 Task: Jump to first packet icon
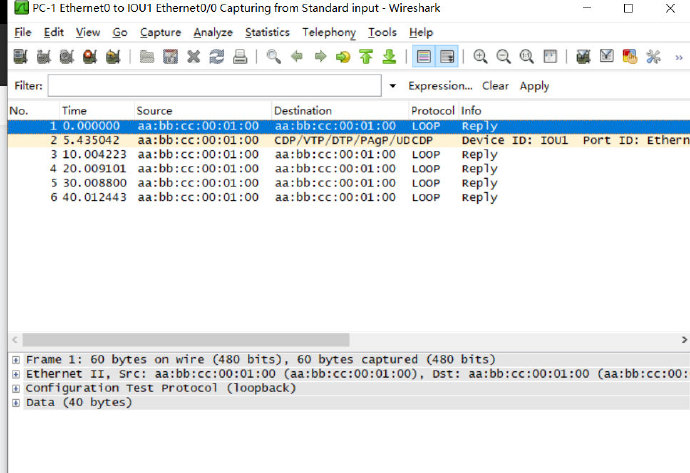tap(366, 57)
